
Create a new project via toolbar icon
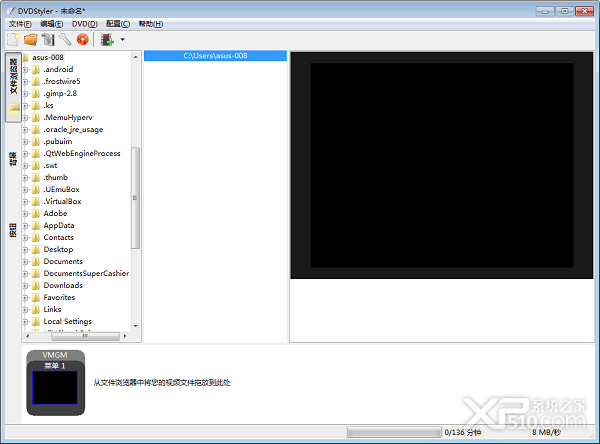click(x=13, y=39)
